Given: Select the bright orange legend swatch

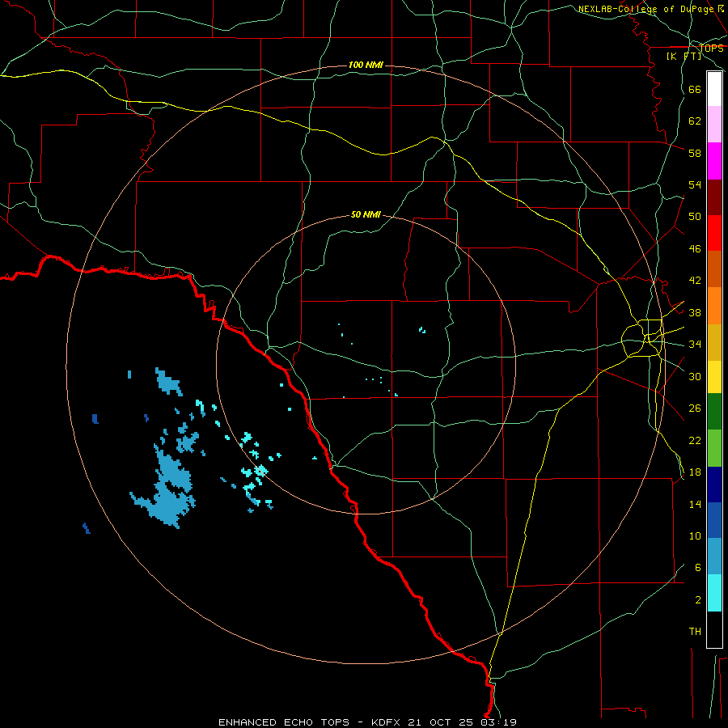Looking at the screenshot, I should [714, 306].
